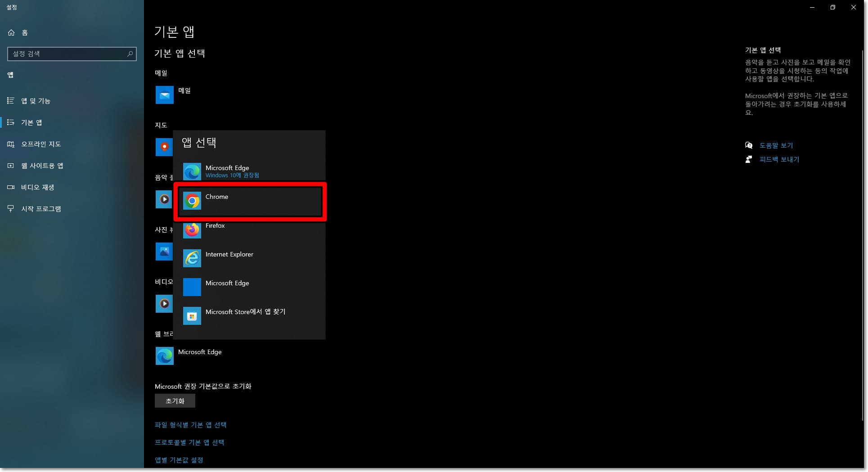The image size is (868, 472).
Task: Open '웹 사이트용 앱' settings page
Action: coord(72,166)
